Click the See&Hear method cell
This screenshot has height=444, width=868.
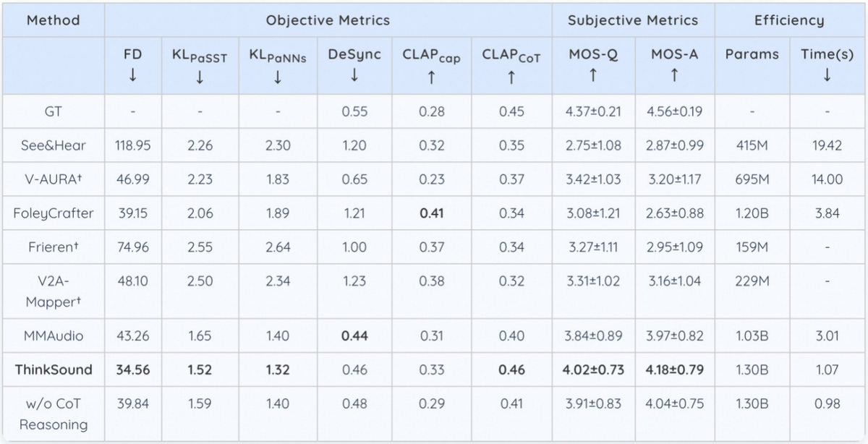(54, 145)
